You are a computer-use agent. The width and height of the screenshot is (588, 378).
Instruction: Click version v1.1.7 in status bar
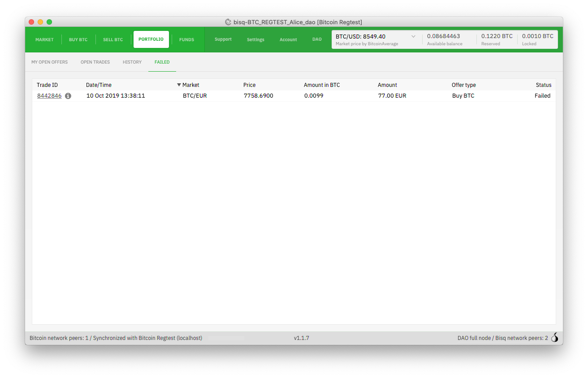(x=302, y=338)
